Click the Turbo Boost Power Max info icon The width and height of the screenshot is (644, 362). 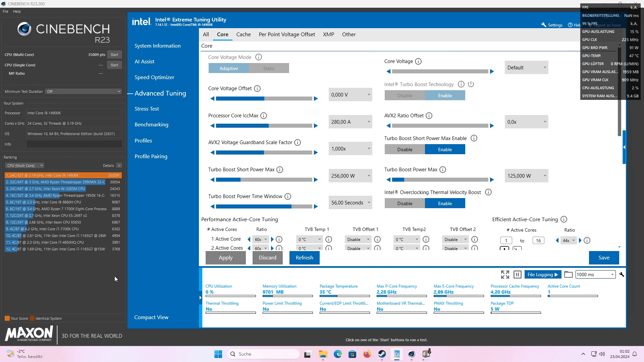pos(443,170)
